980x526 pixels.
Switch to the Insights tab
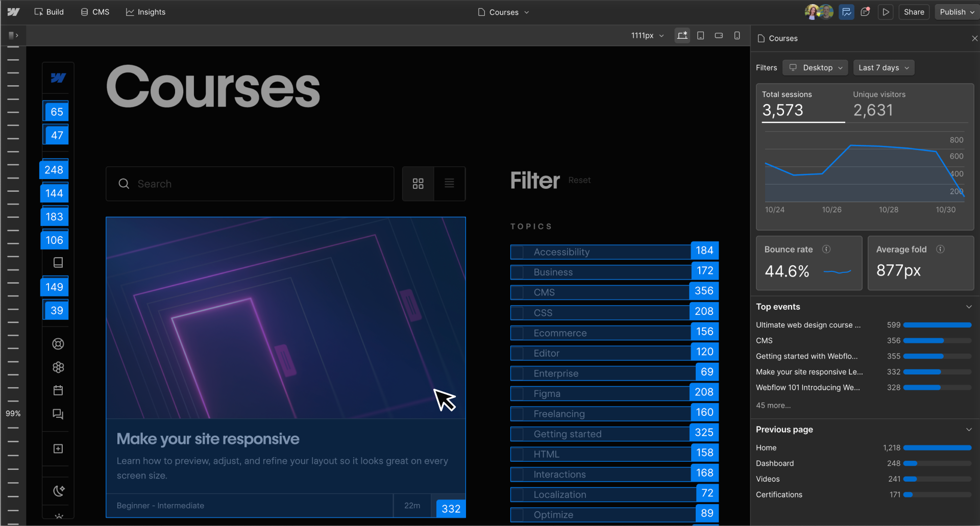tap(145, 12)
